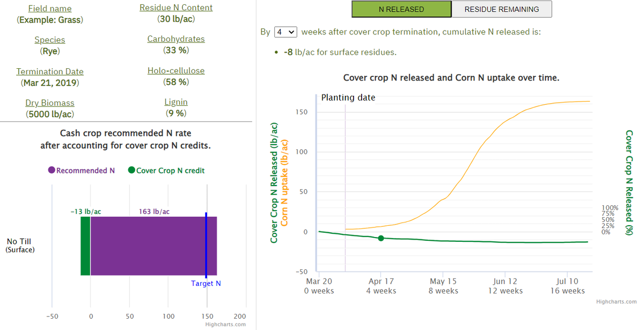Open the weeks-after-termination dropdown

coord(285,32)
